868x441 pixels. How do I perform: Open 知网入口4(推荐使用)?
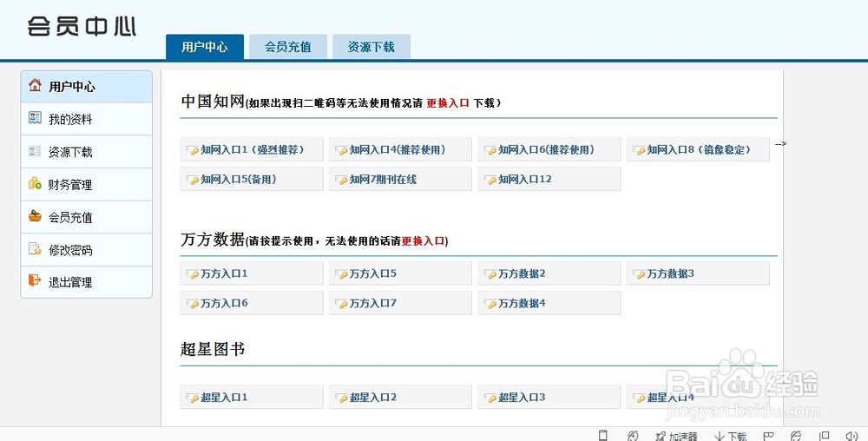click(400, 149)
